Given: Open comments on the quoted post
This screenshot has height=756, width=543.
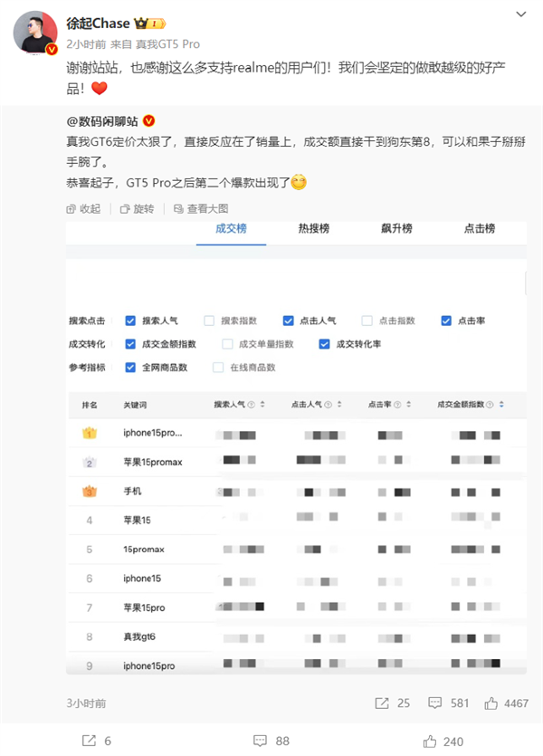Looking at the screenshot, I should click(x=434, y=703).
